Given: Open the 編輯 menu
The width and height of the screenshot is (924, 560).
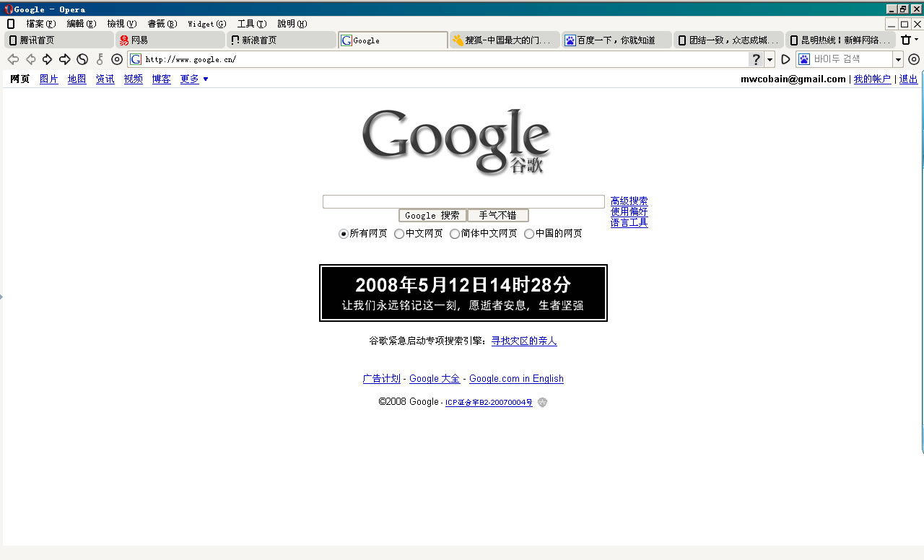Looking at the screenshot, I should (82, 24).
